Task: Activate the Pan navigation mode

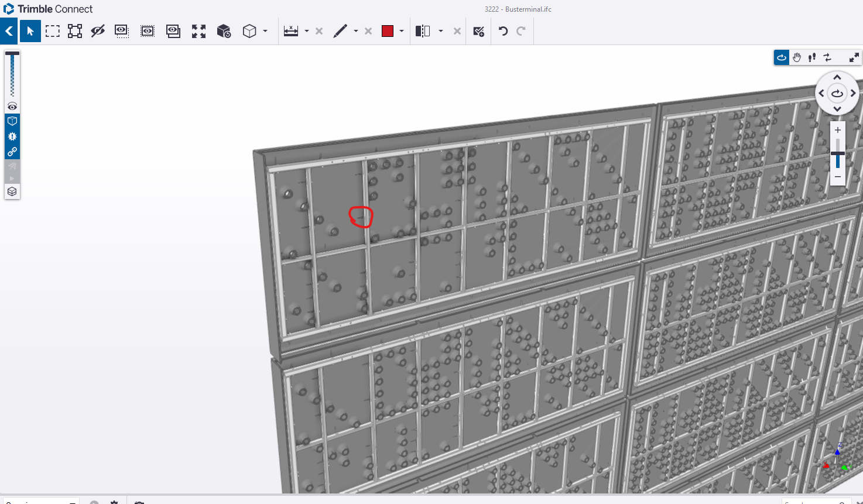Action: tap(796, 57)
